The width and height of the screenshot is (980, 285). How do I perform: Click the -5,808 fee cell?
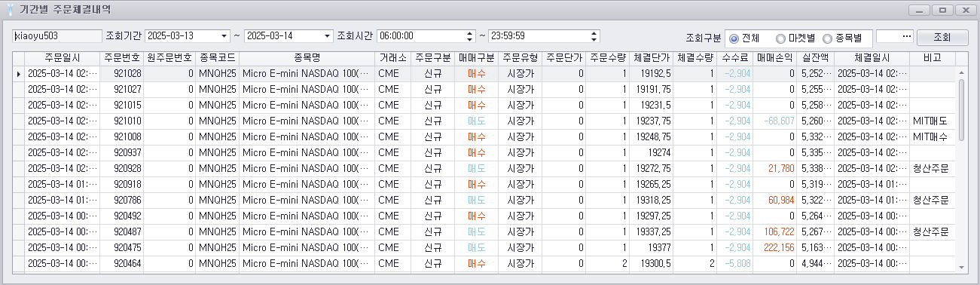coord(734,264)
